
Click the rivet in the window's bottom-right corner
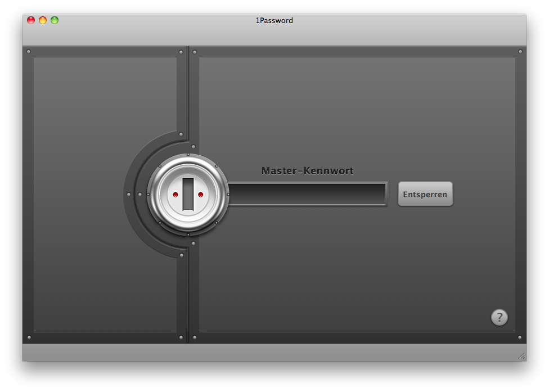[x=520, y=337]
